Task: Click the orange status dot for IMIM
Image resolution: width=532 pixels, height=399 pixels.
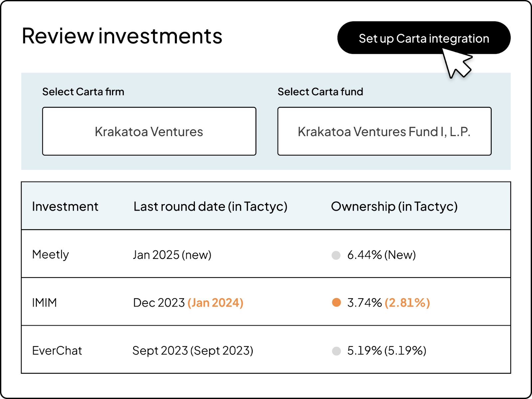Action: click(x=336, y=303)
